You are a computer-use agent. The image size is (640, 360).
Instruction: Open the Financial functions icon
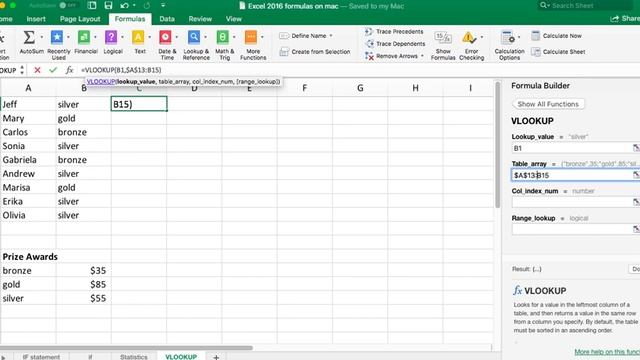click(84, 38)
